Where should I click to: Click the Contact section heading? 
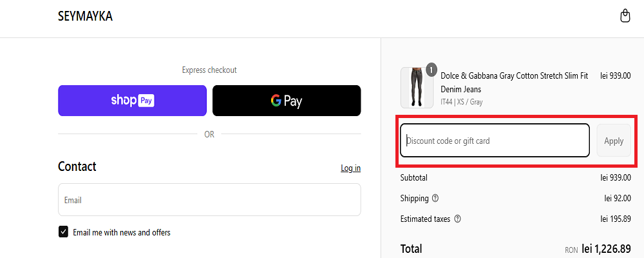[77, 166]
